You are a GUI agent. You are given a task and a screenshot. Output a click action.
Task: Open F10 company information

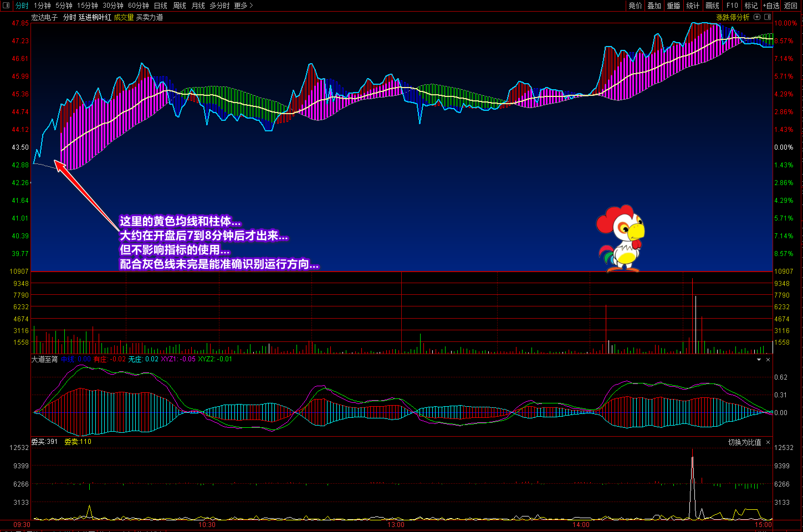[732, 6]
